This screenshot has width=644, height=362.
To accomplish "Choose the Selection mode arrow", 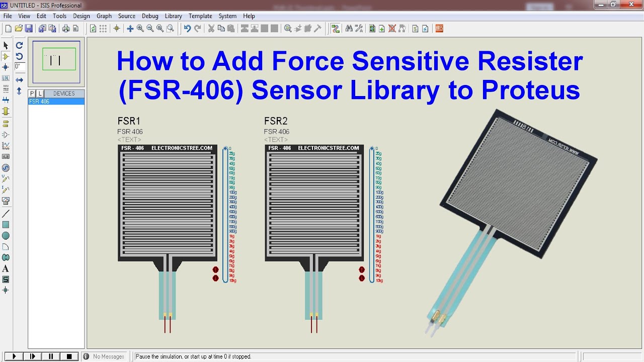I will 6,46.
